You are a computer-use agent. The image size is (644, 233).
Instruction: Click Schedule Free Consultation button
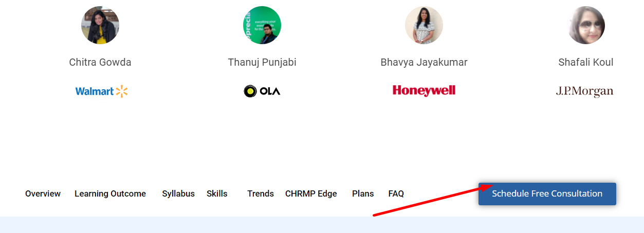tap(547, 194)
